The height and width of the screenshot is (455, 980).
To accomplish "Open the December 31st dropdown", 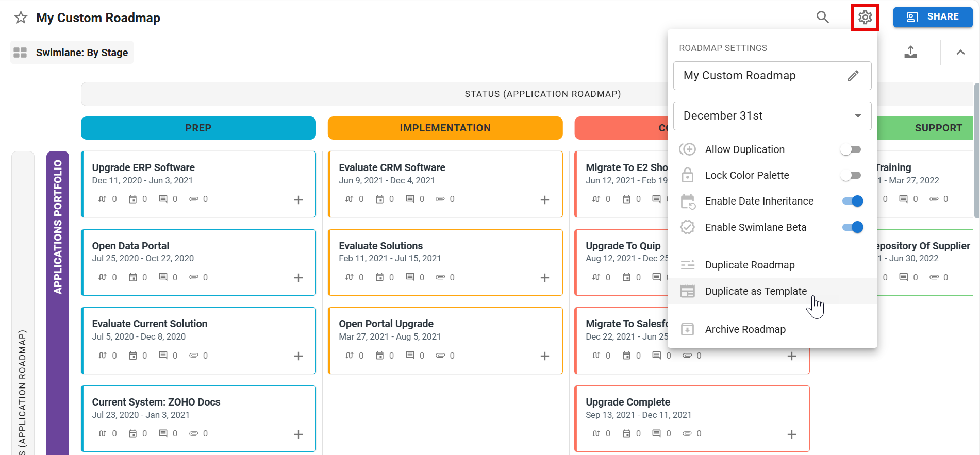I will [x=772, y=116].
